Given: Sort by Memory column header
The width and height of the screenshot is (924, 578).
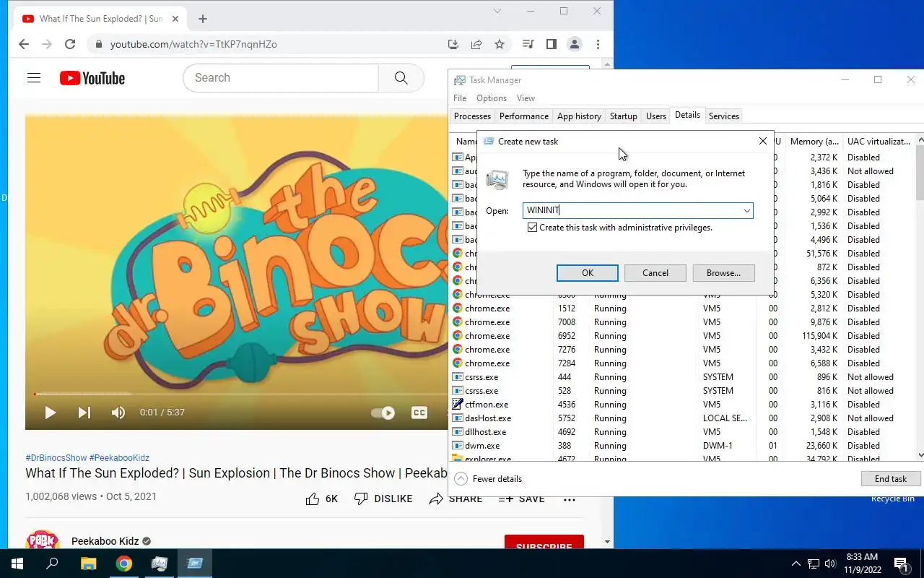Looking at the screenshot, I should 814,142.
